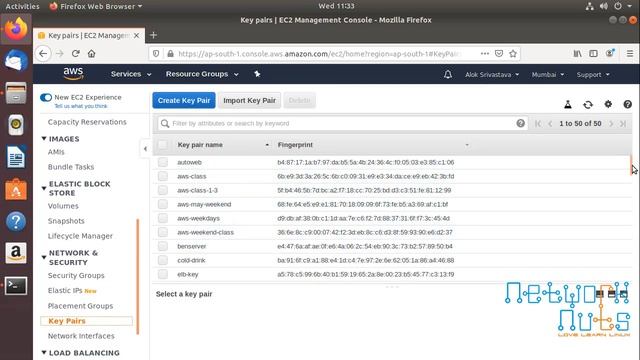Open the Amazon launcher in the dock
The width and height of the screenshot is (640, 360).
coord(16,253)
